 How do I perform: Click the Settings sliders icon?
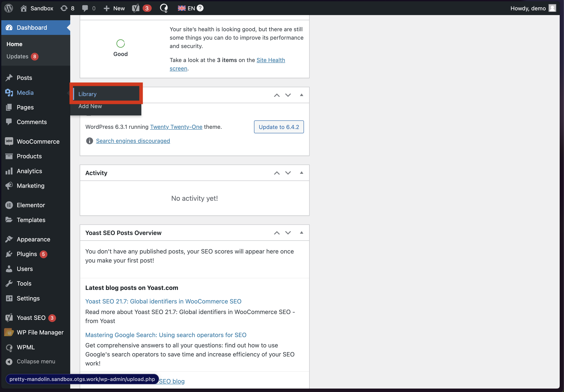coord(9,298)
